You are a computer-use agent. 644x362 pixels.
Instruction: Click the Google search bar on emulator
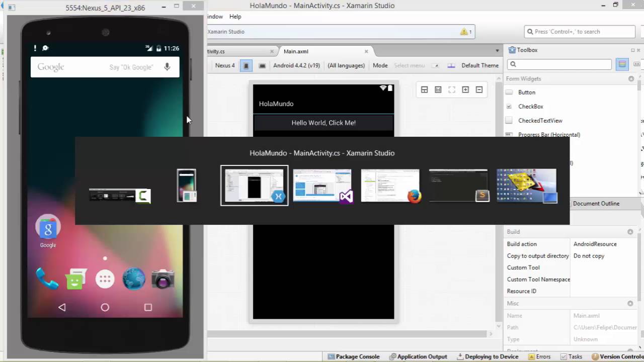coord(105,67)
